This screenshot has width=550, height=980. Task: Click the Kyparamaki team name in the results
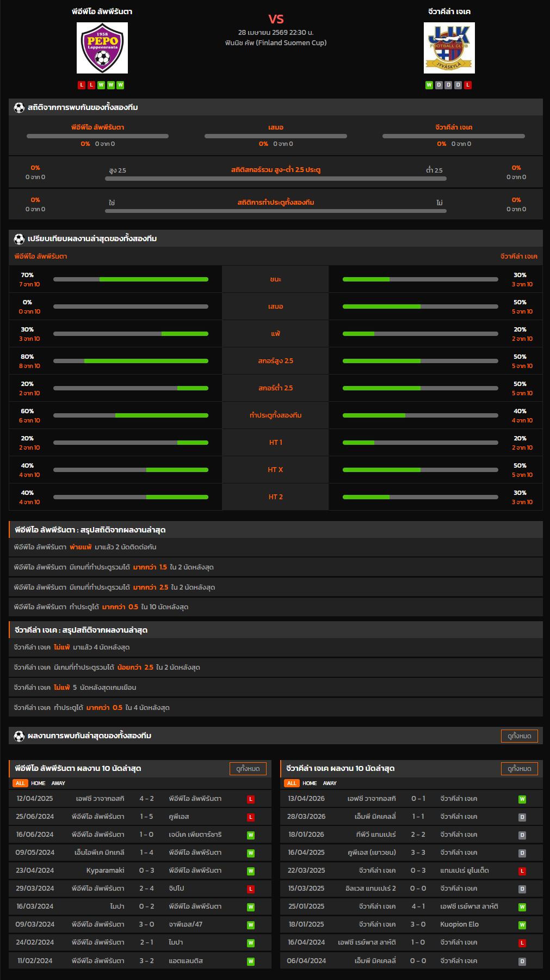[x=105, y=871]
